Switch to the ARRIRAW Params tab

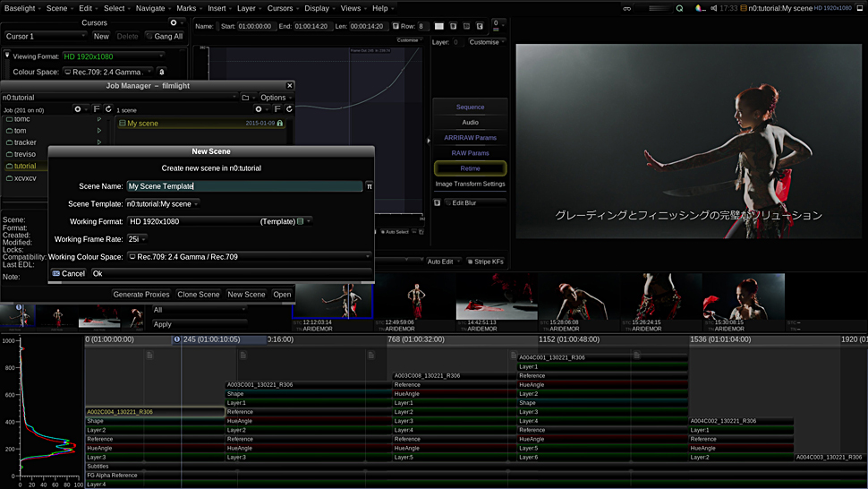click(470, 138)
